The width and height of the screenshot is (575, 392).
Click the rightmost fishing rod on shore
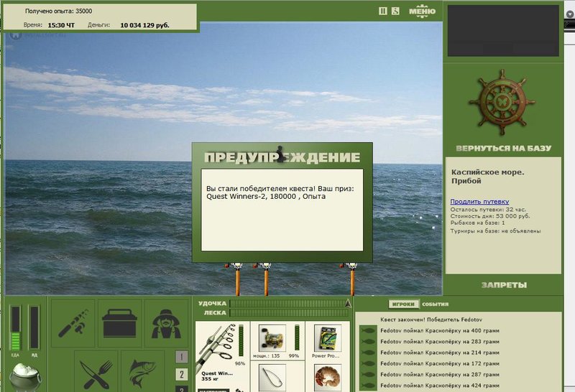(351, 279)
